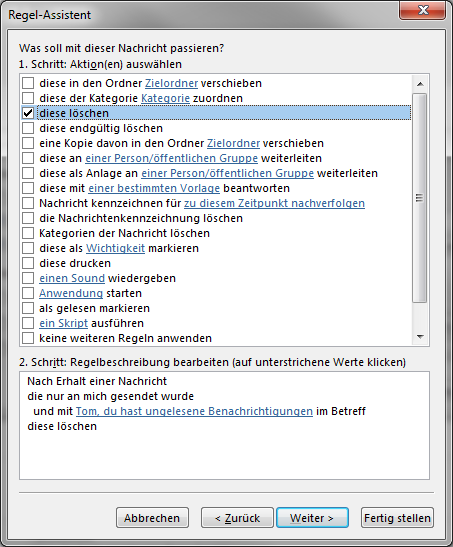This screenshot has width=453, height=547.
Task: Click the 'Kategorie' link
Action: [165, 98]
